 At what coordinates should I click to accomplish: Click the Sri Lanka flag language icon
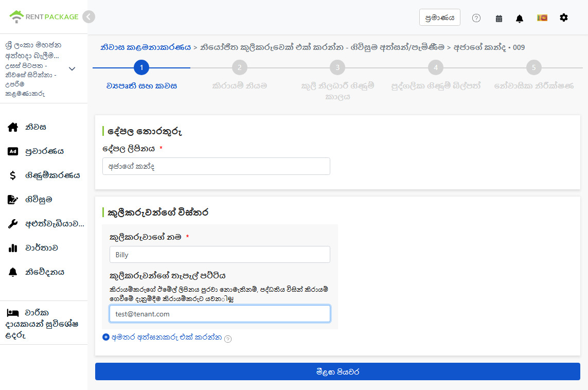click(x=542, y=17)
